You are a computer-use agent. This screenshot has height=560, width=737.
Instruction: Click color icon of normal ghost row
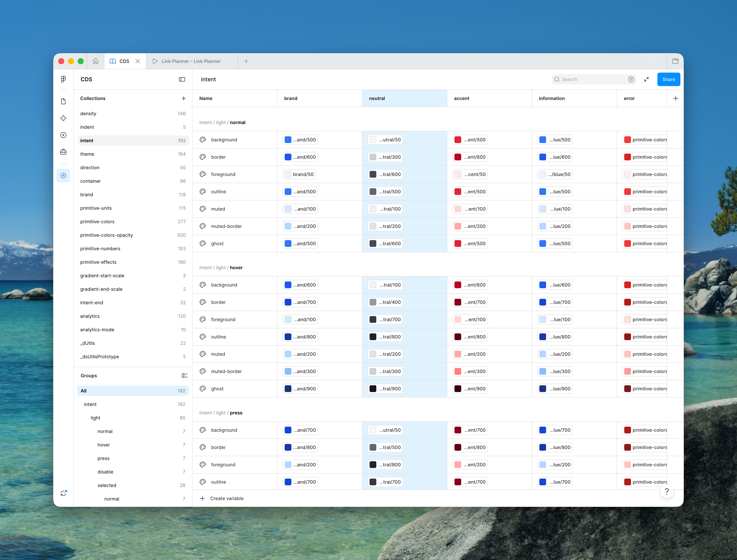click(203, 244)
